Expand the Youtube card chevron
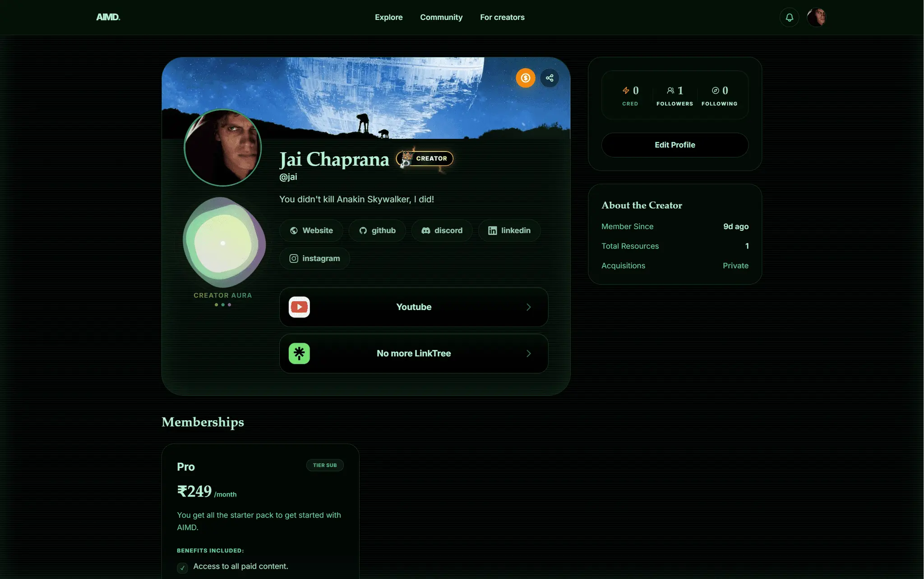Screen dimensions: 924x579 pos(528,307)
